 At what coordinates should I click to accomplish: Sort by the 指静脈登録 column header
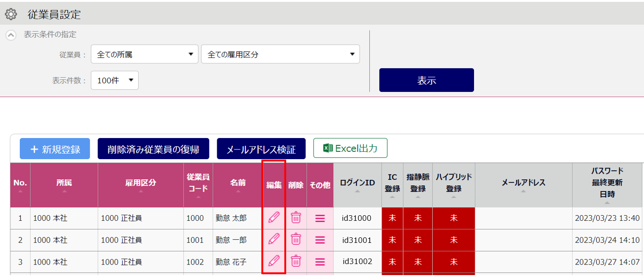click(x=418, y=184)
